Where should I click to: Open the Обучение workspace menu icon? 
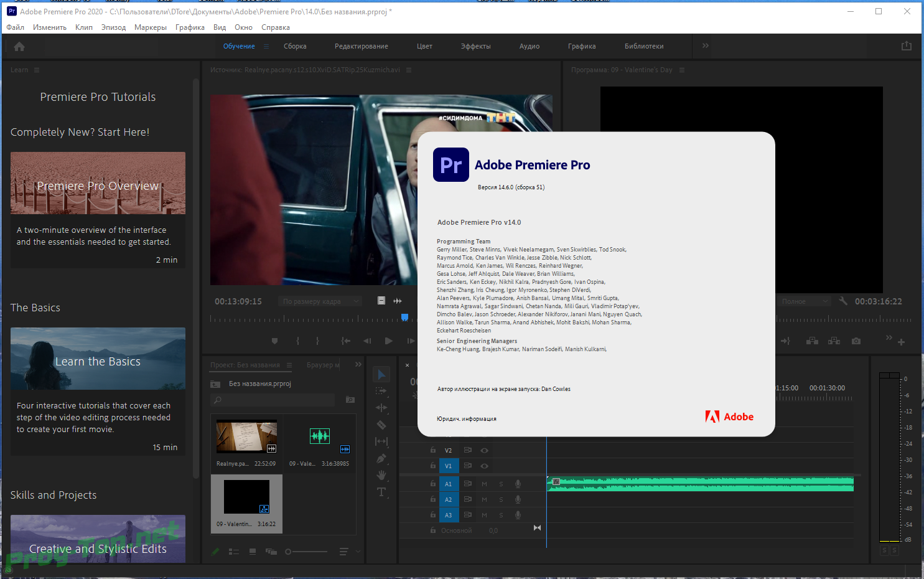click(x=266, y=46)
